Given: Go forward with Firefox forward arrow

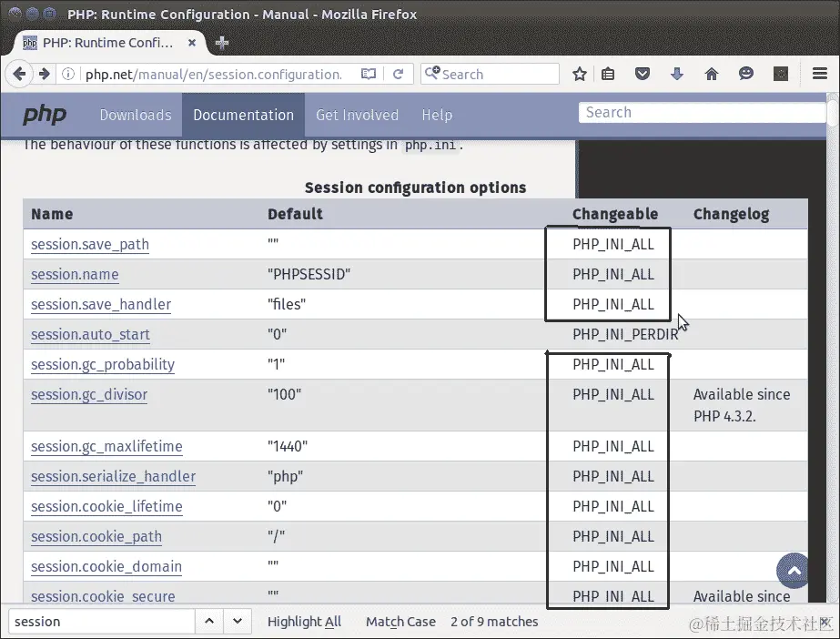Looking at the screenshot, I should click(x=45, y=74).
